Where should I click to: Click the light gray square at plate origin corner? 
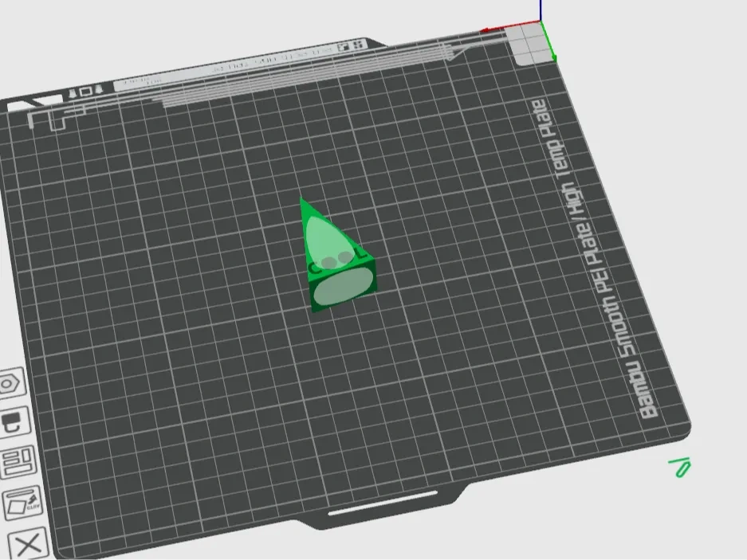click(532, 45)
